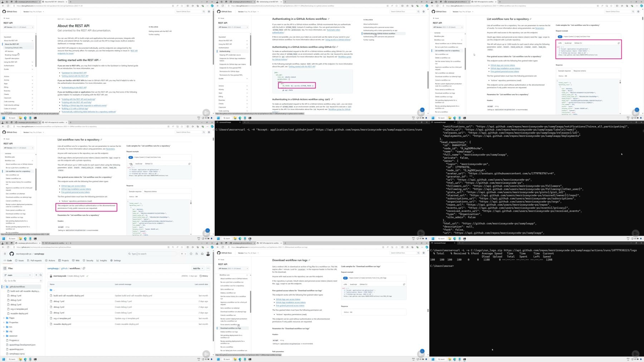This screenshot has height=362, width=644.
Task: Collapse file tree icon next to Files
Action: (x=5, y=268)
